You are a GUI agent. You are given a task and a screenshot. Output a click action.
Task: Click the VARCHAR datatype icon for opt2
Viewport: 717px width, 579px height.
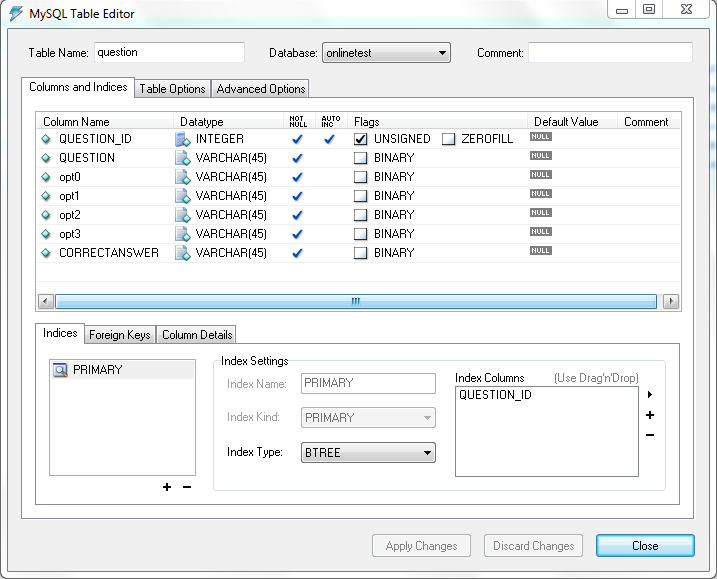tap(183, 215)
